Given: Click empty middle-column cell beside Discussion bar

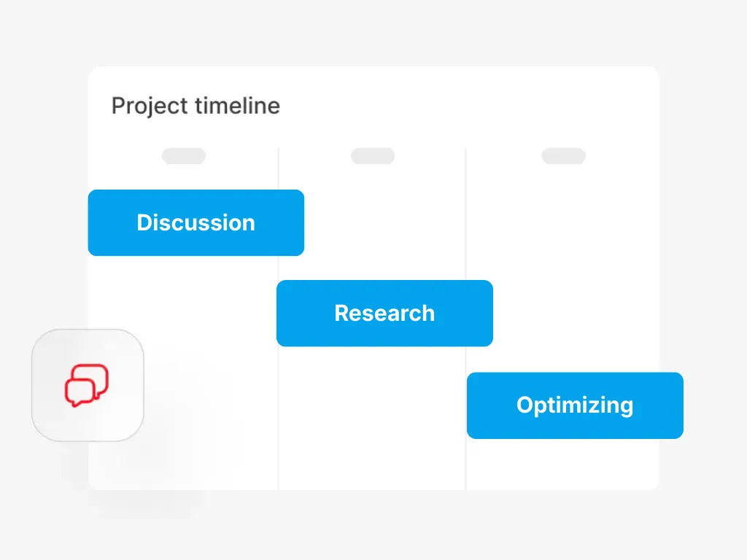Looking at the screenshot, I should click(x=385, y=223).
